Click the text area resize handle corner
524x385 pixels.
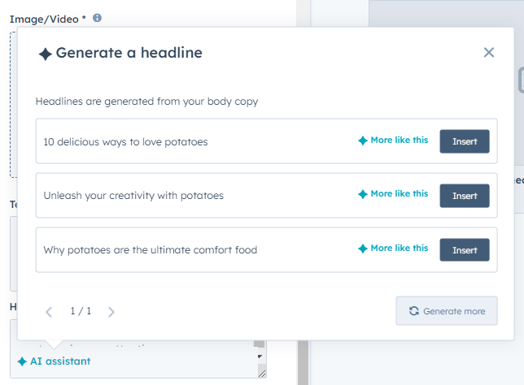(262, 374)
